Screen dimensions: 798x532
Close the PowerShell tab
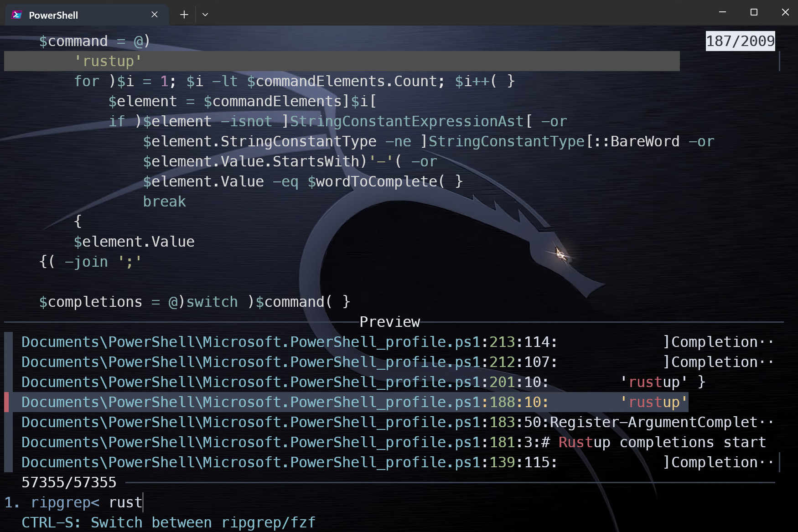pyautogui.click(x=155, y=15)
